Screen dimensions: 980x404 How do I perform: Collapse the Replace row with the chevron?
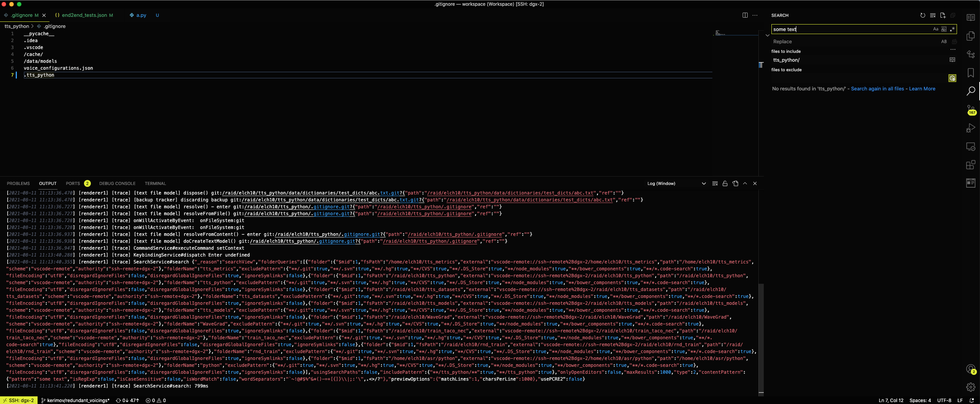click(x=768, y=35)
